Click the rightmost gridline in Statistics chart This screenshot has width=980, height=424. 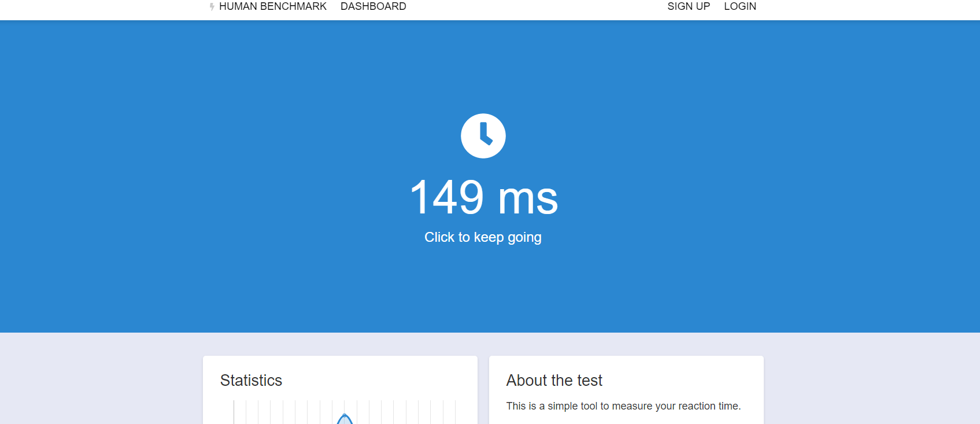pos(456,412)
